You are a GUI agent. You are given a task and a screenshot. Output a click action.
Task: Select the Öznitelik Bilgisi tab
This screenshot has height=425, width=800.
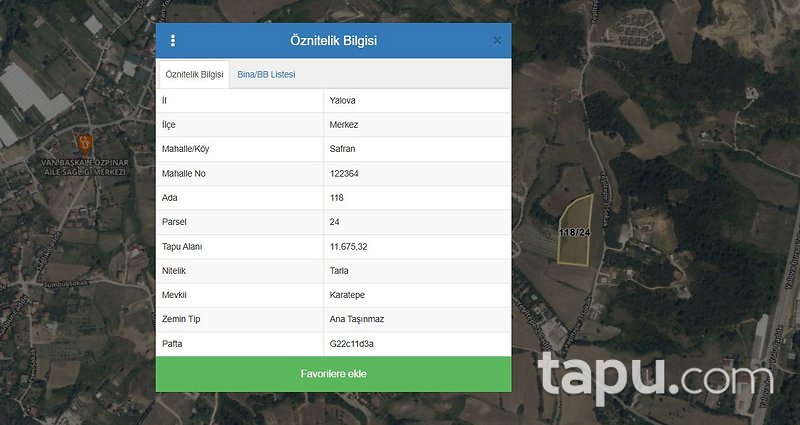(x=194, y=75)
